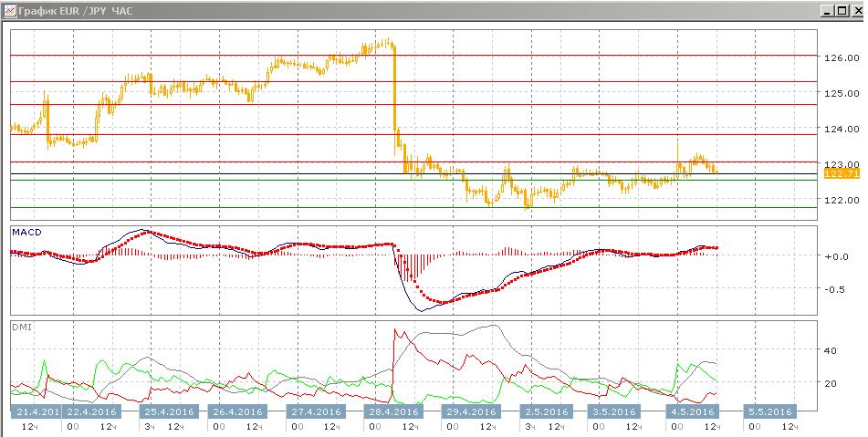Click the DMI indicator label
Viewport: 868px width, 437px height.
click(x=21, y=327)
